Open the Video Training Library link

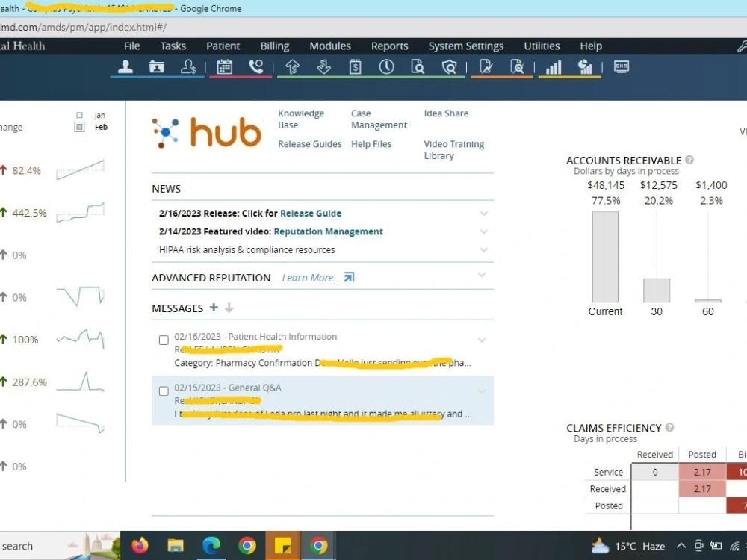tap(453, 149)
